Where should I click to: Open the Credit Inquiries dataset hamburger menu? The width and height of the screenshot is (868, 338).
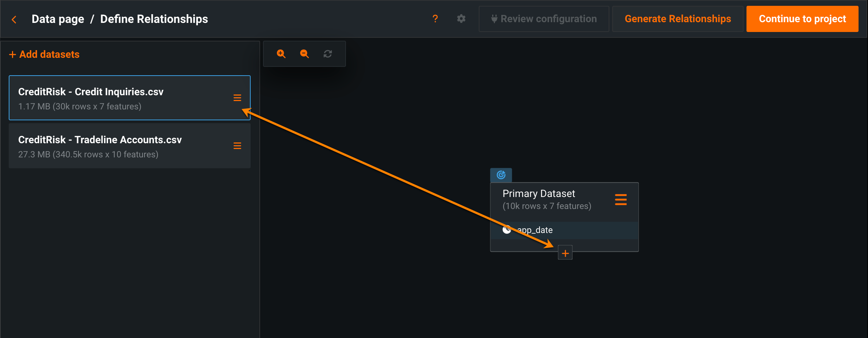[237, 98]
